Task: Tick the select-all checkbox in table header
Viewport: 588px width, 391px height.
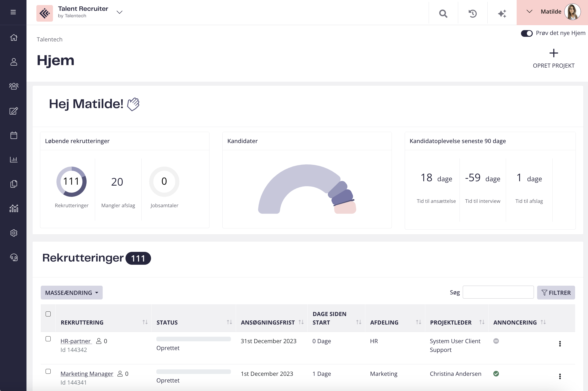Action: 48,314
